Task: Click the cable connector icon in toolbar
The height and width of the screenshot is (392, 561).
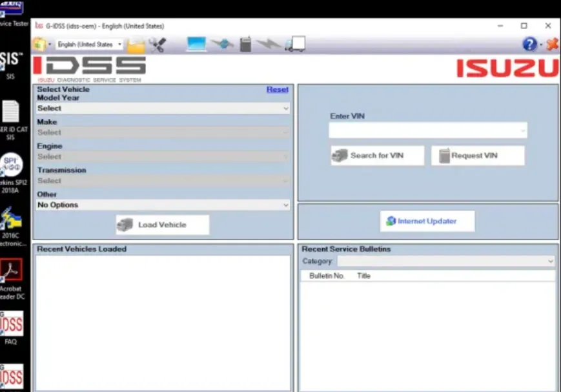Action: pos(221,45)
